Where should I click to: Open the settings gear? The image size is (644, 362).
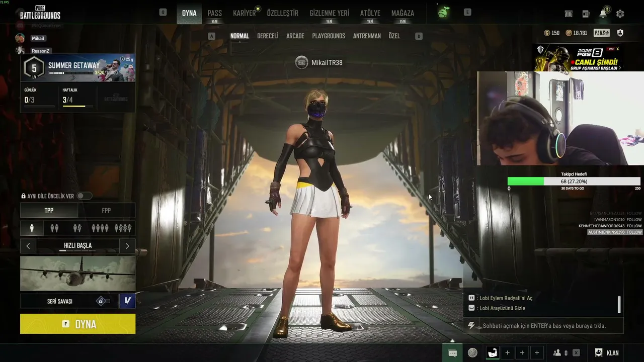(x=620, y=14)
